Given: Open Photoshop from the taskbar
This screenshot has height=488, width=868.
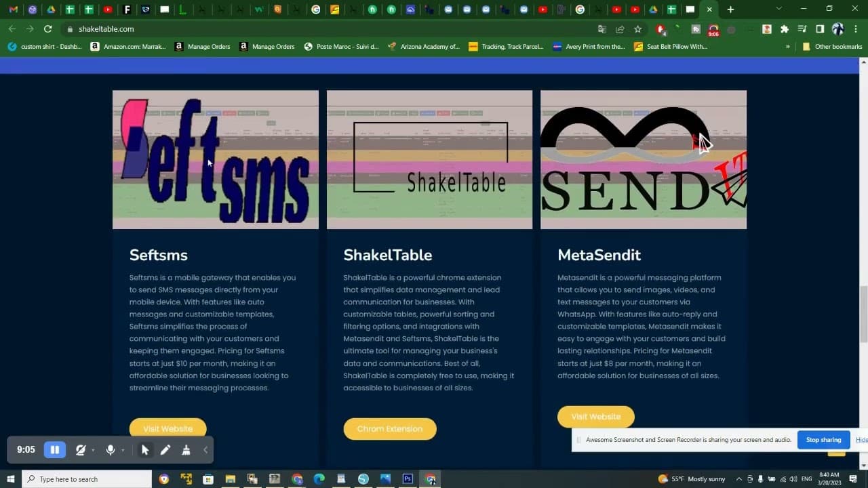Looking at the screenshot, I should (x=408, y=479).
